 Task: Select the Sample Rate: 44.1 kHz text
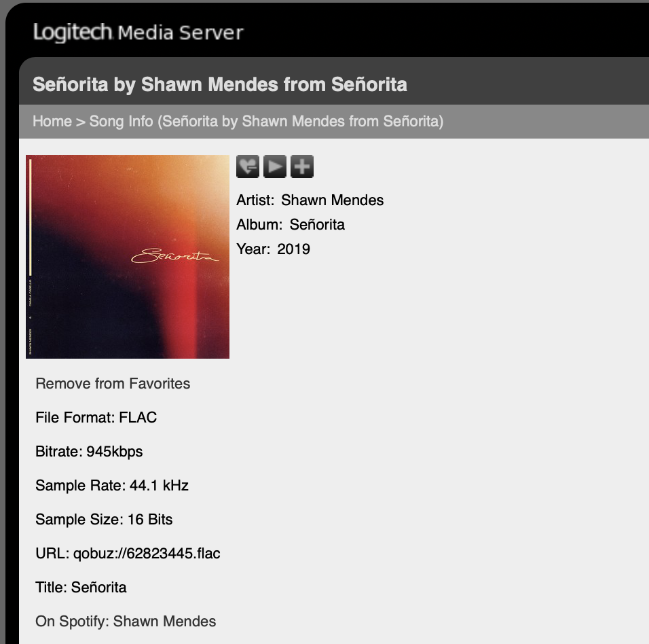coord(112,486)
